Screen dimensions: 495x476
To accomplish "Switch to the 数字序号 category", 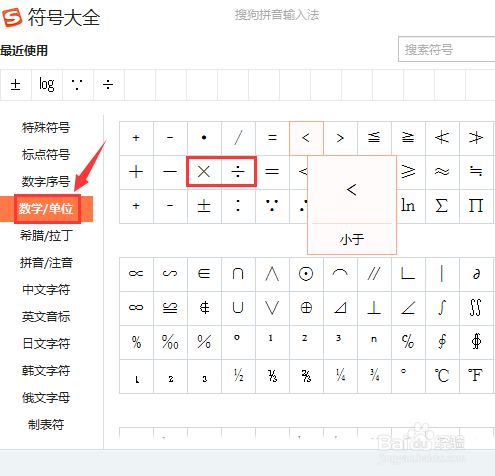I will point(46,182).
